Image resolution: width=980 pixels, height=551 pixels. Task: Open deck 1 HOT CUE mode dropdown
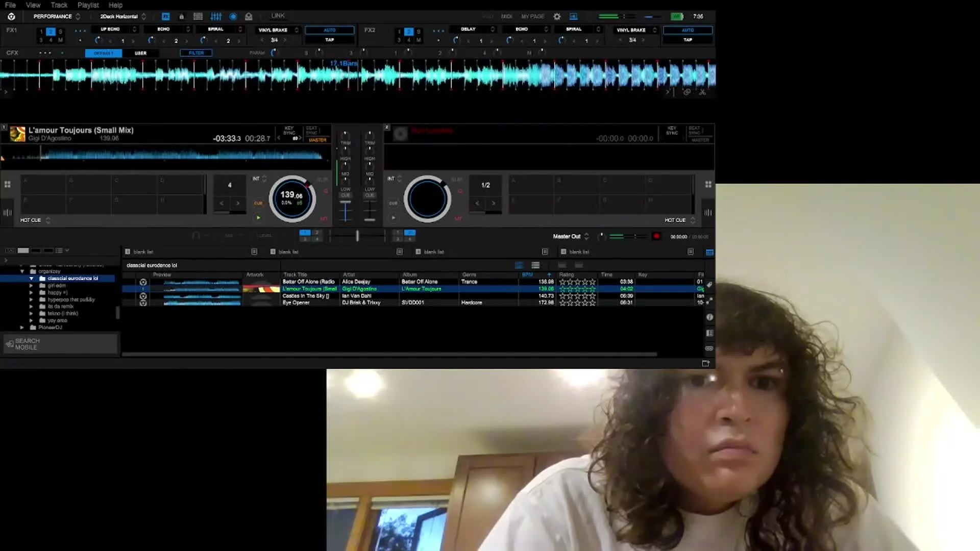click(35, 220)
